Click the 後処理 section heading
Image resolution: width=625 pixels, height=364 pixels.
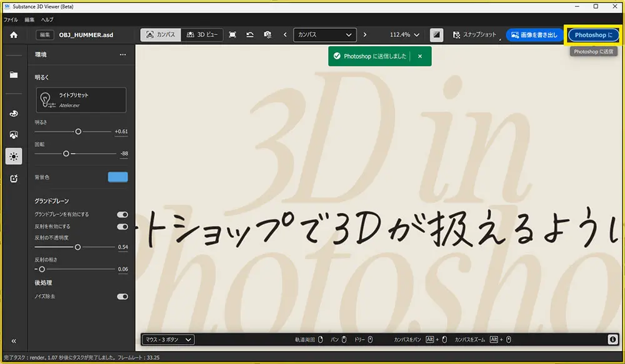click(43, 283)
